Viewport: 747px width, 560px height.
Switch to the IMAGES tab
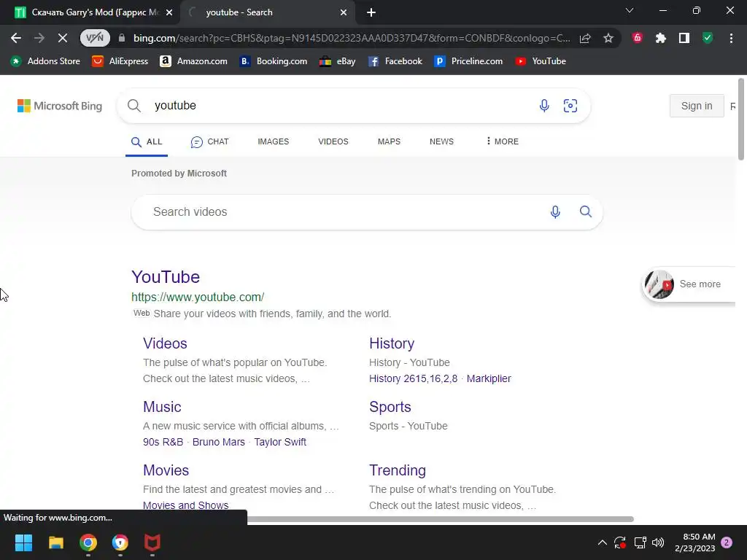tap(273, 142)
